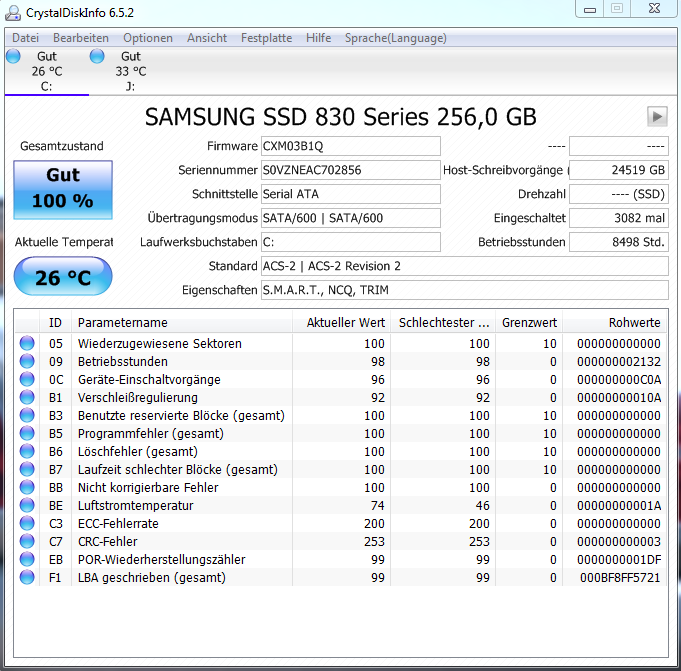Viewport: 681px width, 671px height.
Task: Click the Schnittstelle field Serial ATA
Action: (x=350, y=194)
